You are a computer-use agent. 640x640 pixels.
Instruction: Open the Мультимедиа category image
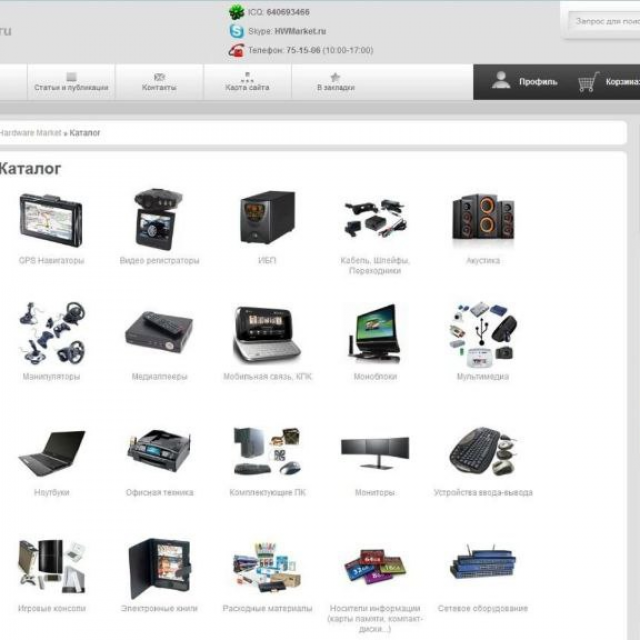[x=483, y=334]
